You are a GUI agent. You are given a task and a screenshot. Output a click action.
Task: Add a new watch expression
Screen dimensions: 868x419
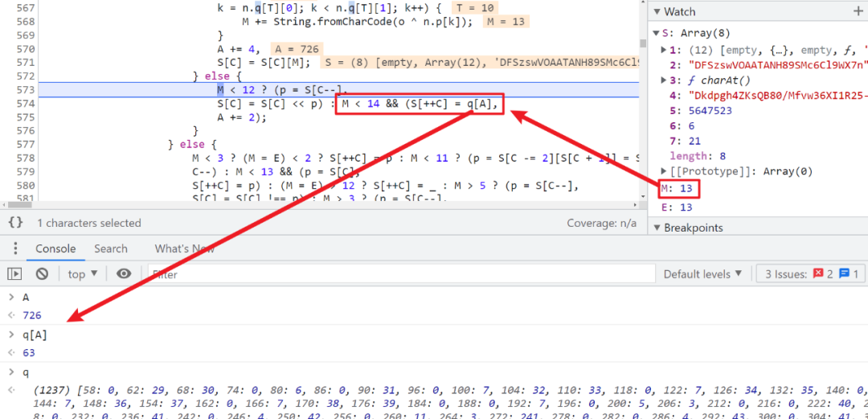[x=859, y=11]
